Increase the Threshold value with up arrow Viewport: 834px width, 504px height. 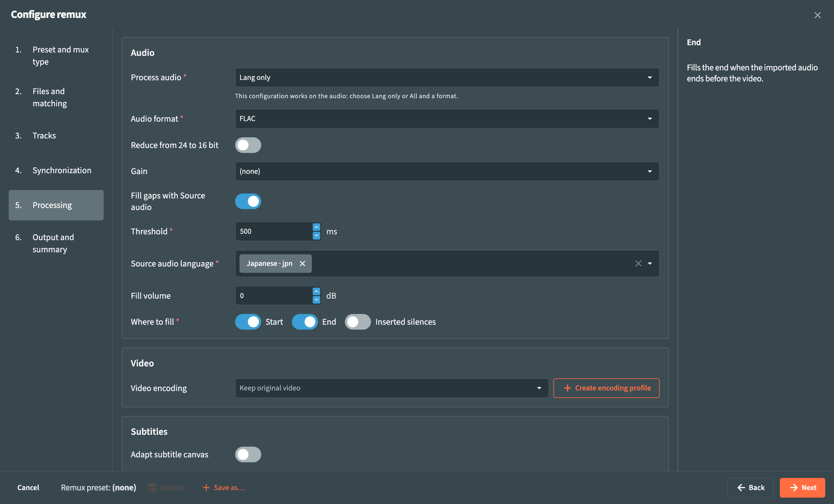click(x=316, y=227)
